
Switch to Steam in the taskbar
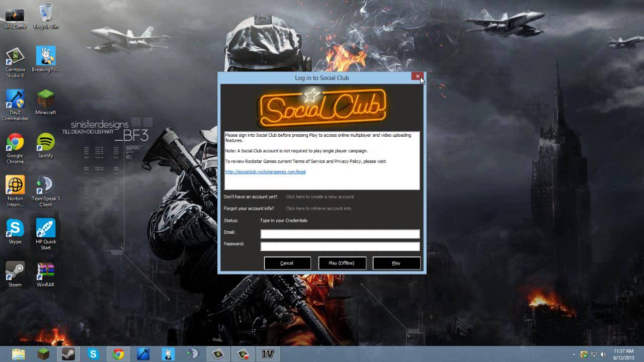[x=68, y=354]
